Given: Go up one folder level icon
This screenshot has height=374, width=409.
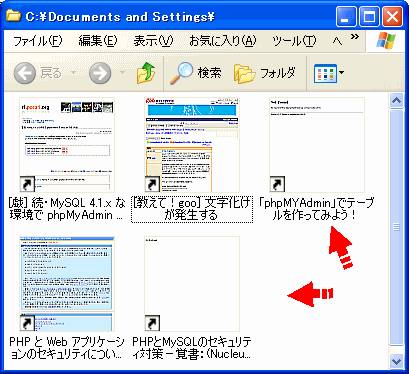Looking at the screenshot, I should pos(146,73).
